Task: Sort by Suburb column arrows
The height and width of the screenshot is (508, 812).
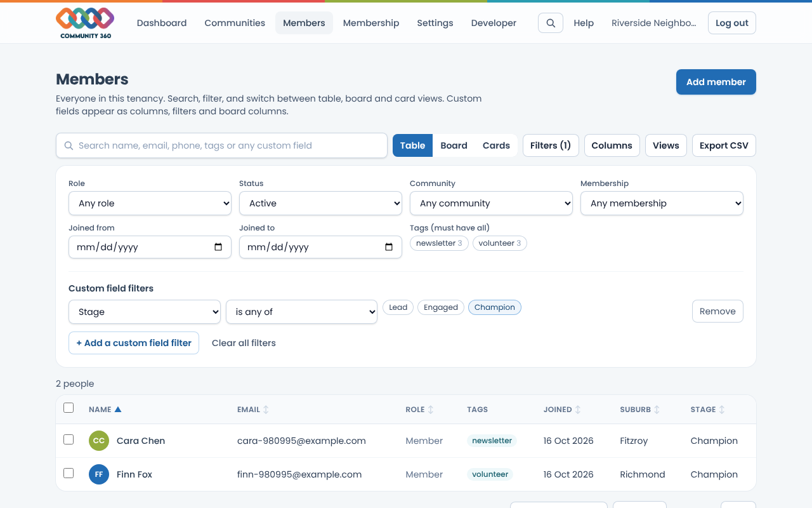Action: 657,410
